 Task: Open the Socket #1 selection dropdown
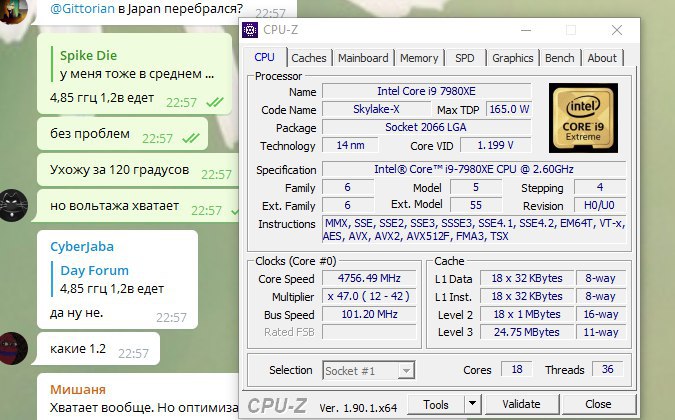pos(368,371)
